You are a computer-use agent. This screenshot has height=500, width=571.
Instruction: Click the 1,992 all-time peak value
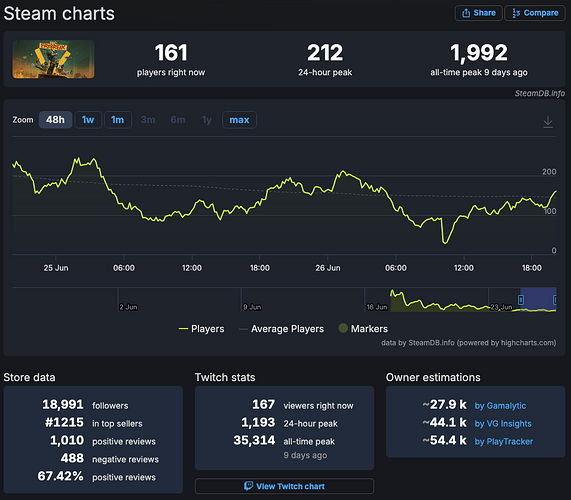[479, 53]
